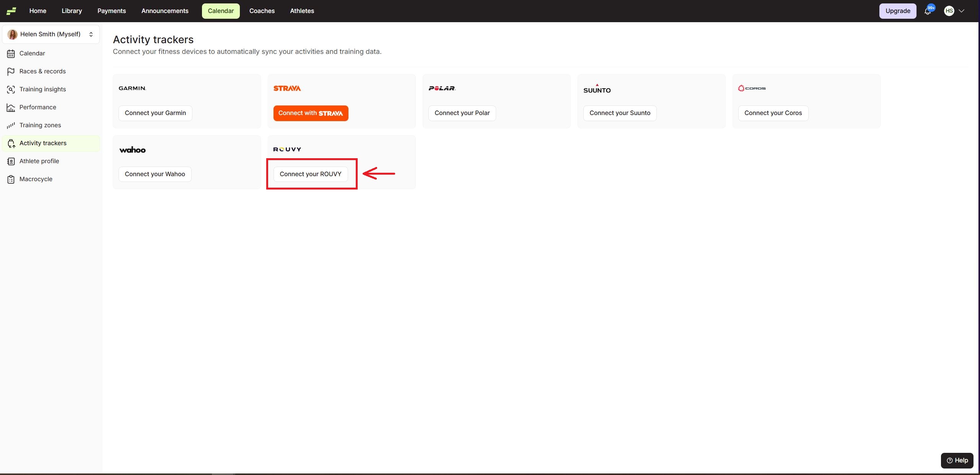Click the Training zones bars icon

pyautogui.click(x=11, y=125)
